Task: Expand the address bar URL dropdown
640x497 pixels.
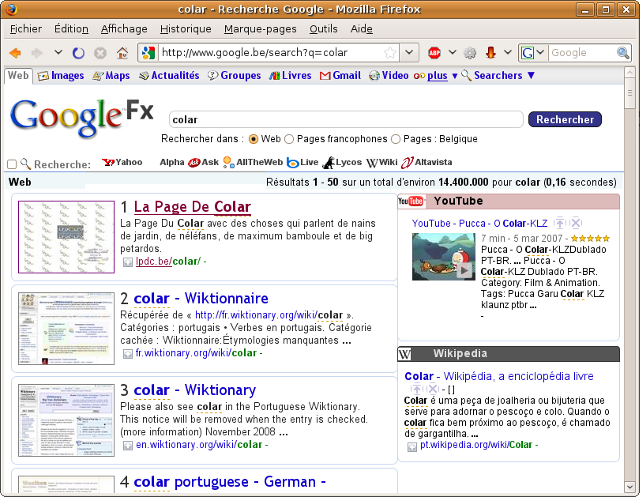Action: 409,52
